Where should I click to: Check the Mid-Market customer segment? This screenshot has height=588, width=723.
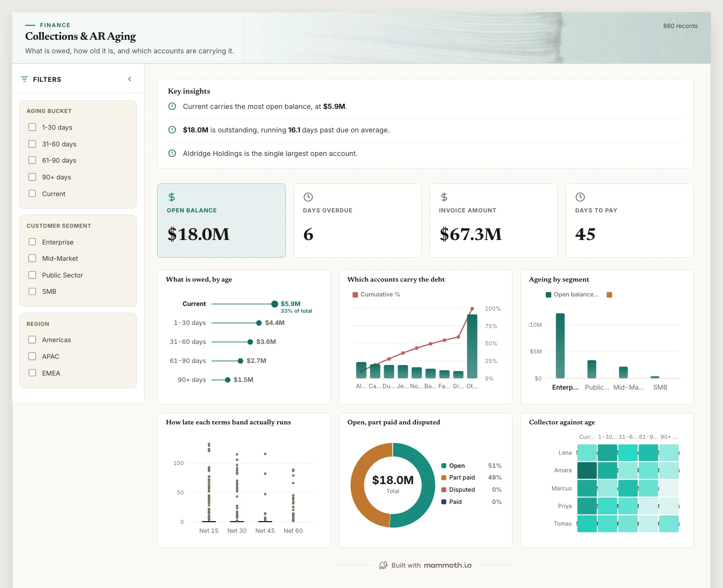(x=32, y=258)
